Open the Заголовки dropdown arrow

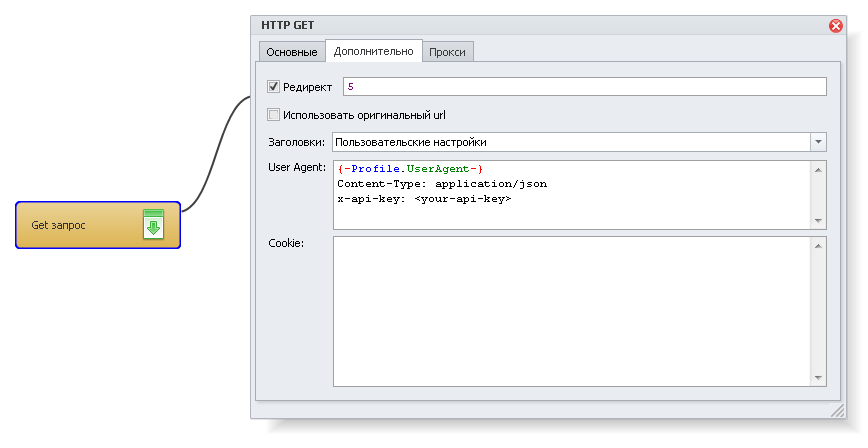click(818, 142)
